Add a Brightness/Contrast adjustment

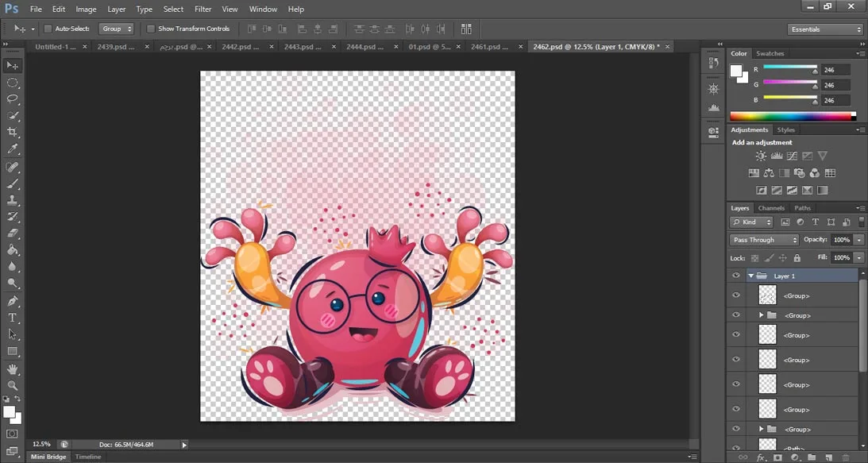point(761,156)
